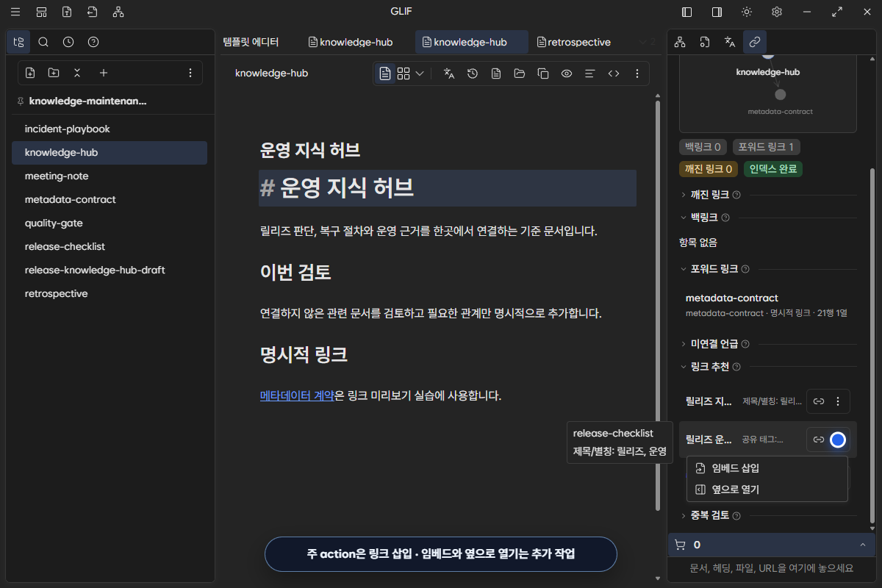The image size is (882, 588).
Task: Switch to the file tree sidebar tab
Action: 18,42
